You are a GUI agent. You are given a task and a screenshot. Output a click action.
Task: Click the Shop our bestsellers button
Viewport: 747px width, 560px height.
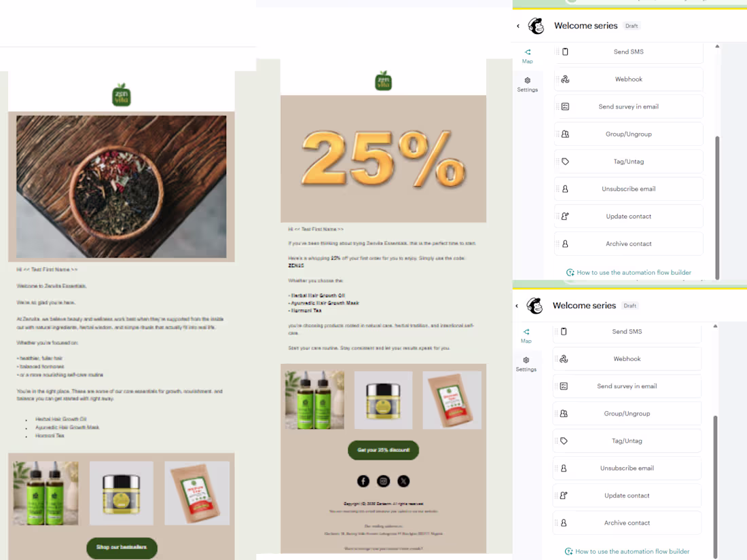point(121,548)
